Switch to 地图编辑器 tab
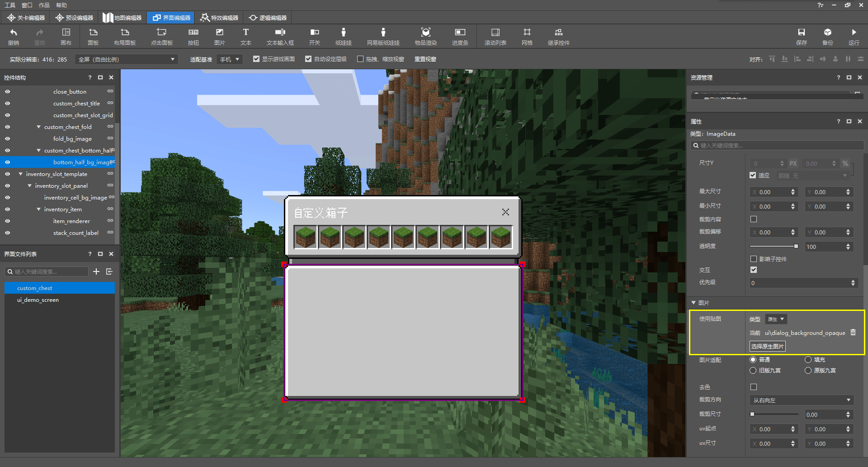 point(122,18)
